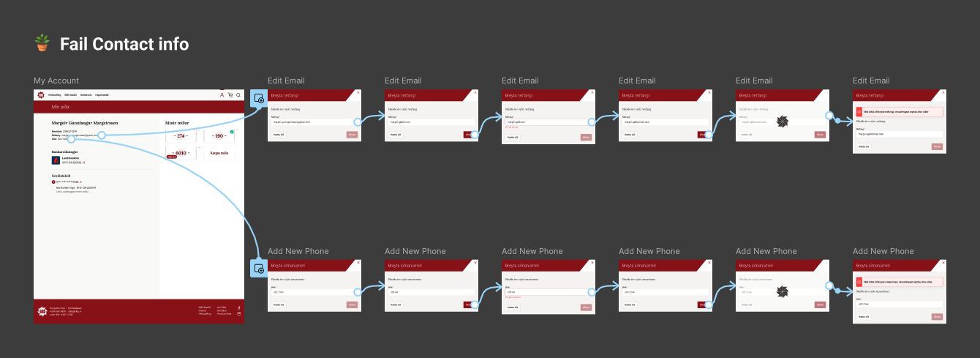The width and height of the screenshot is (980, 358).
Task: Click the red-bordered invalid email input field
Action: [549, 122]
